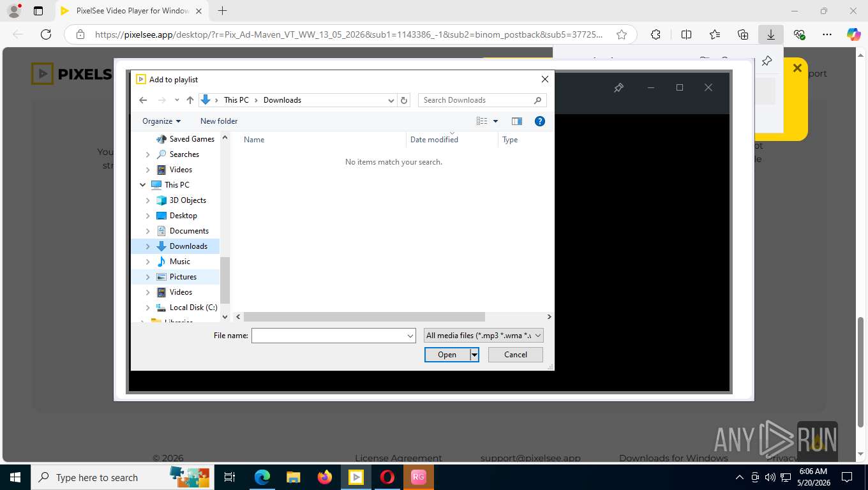The image size is (868, 490).
Task: Select Local Disk (C:) in tree
Action: tap(193, 308)
